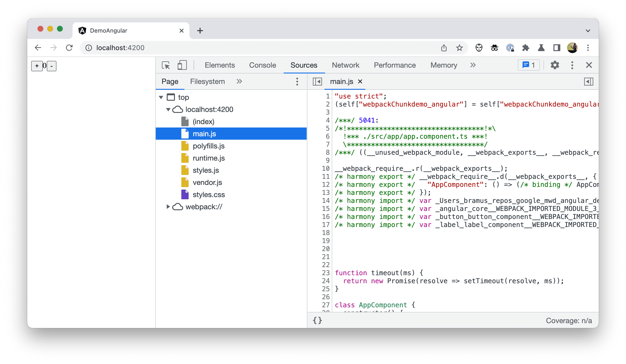Switch to the Console tab
Screen dimensions: 626x364
tap(262, 65)
